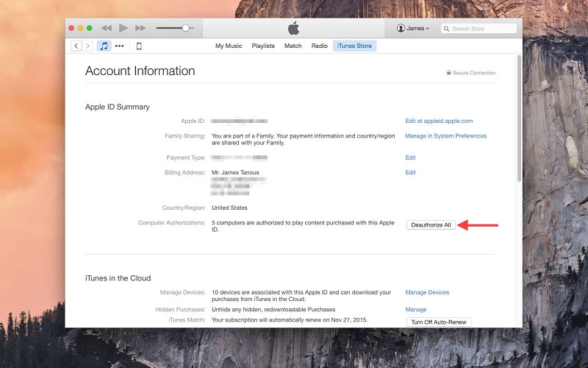This screenshot has width=588, height=368.
Task: Open the three-dot more media menu
Action: click(119, 46)
